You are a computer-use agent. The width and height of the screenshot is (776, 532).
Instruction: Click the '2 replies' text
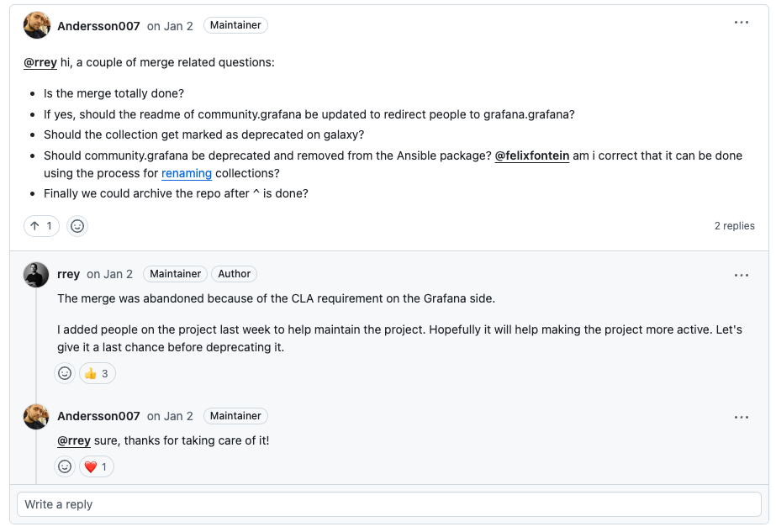pyautogui.click(x=734, y=226)
